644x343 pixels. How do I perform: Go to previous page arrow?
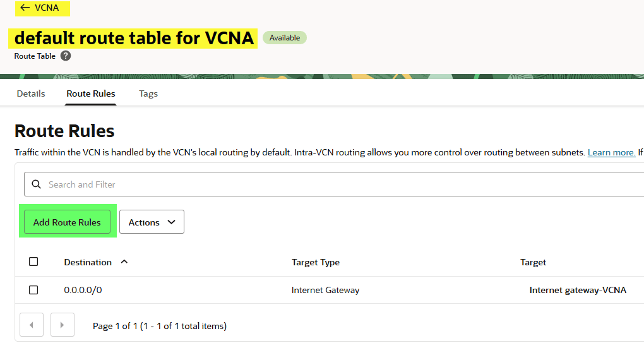click(32, 325)
